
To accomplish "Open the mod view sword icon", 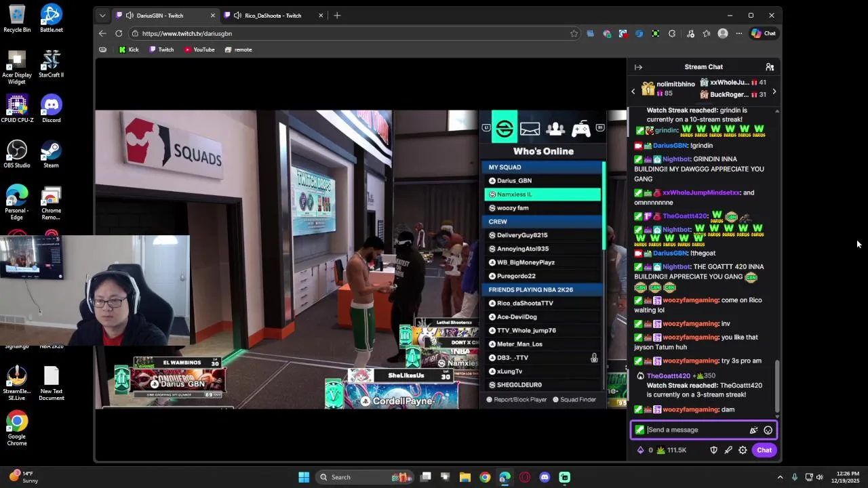I will (x=728, y=450).
